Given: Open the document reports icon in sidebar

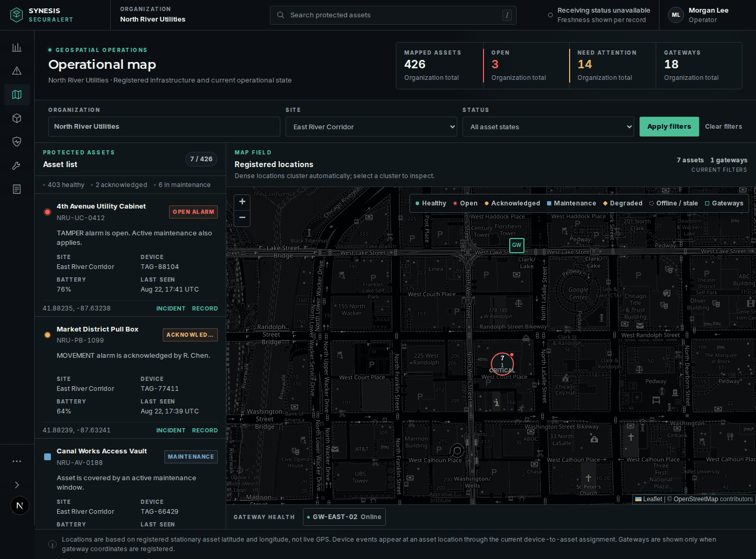Looking at the screenshot, I should coord(17,189).
